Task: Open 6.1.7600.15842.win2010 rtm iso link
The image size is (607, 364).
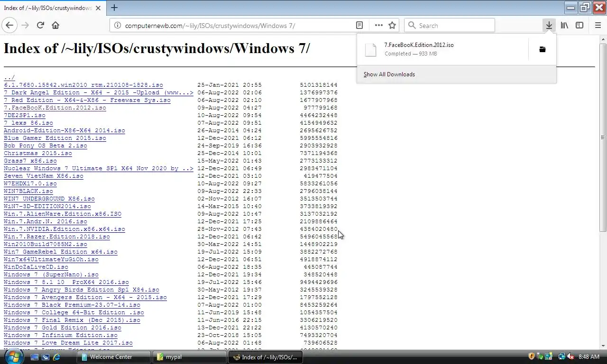Action: click(x=83, y=85)
